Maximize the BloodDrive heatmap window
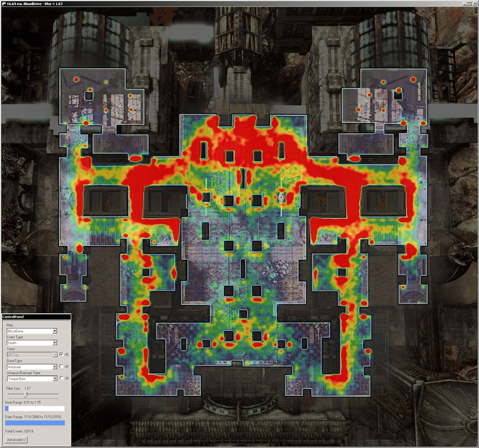This screenshot has width=479, height=448. 469,4
